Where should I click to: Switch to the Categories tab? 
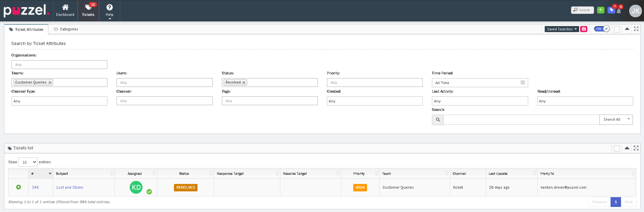(x=66, y=29)
